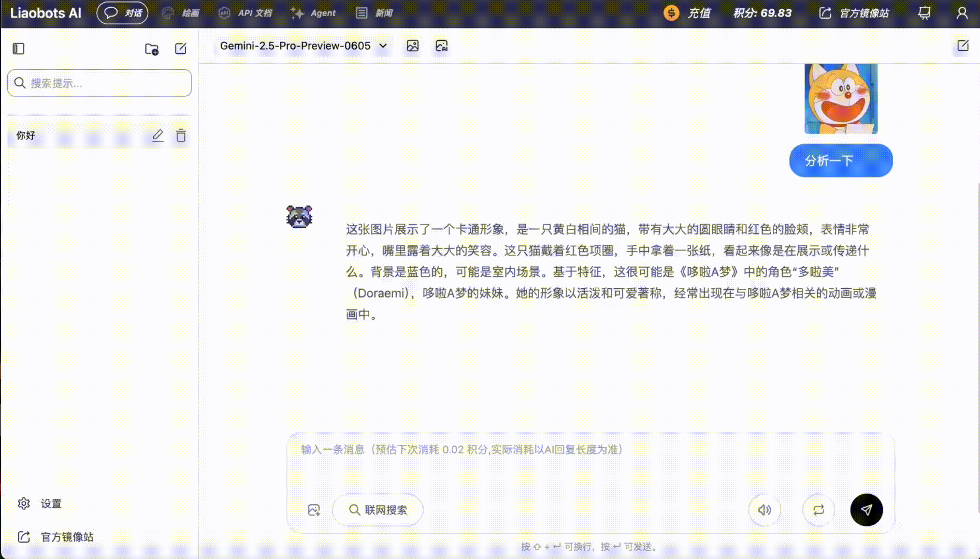Image resolution: width=980 pixels, height=559 pixels.
Task: Click the AI response text paragraph
Action: pos(611,272)
